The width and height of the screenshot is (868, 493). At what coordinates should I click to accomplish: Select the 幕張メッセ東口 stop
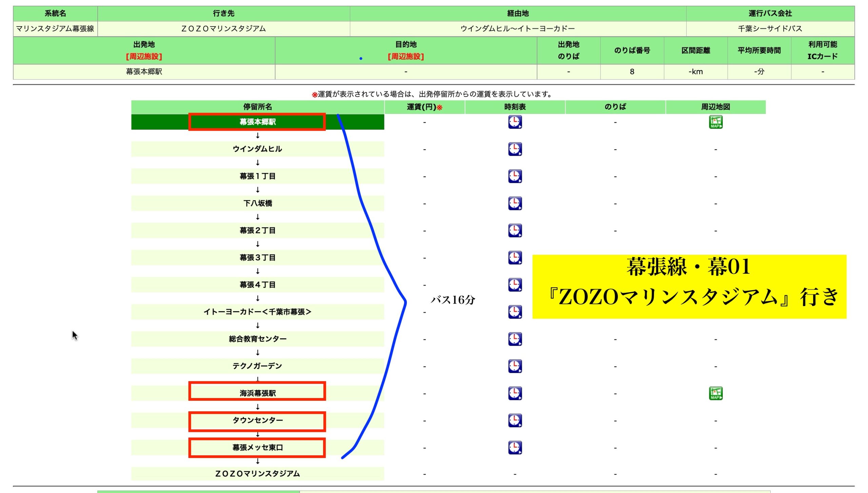click(258, 448)
